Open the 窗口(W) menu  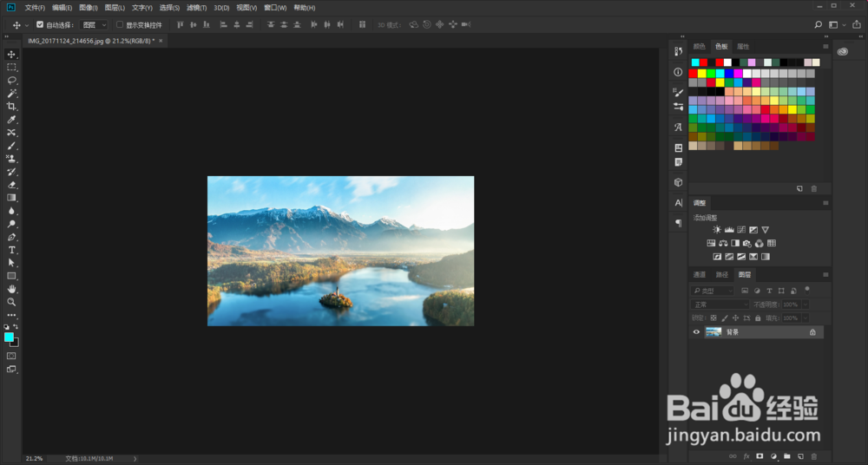(275, 8)
